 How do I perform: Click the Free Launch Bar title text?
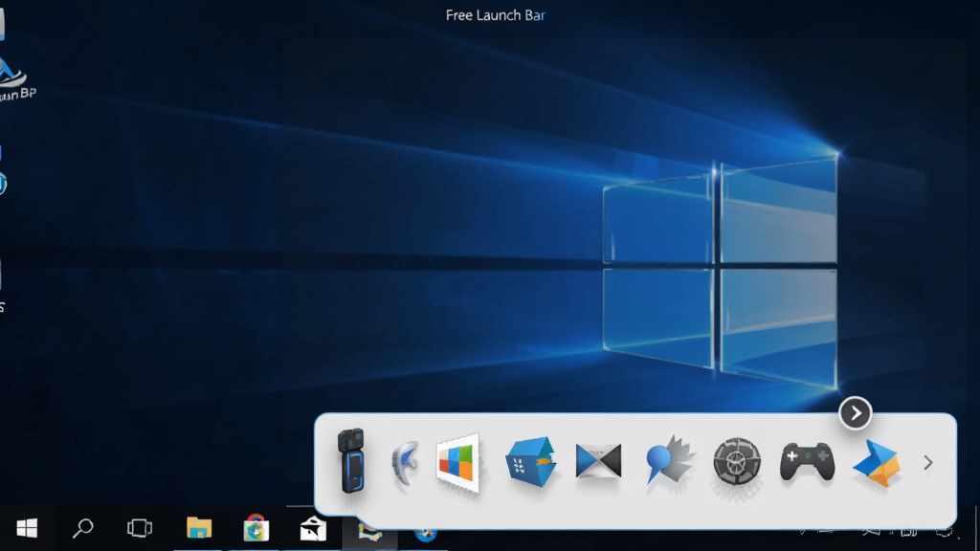click(495, 15)
